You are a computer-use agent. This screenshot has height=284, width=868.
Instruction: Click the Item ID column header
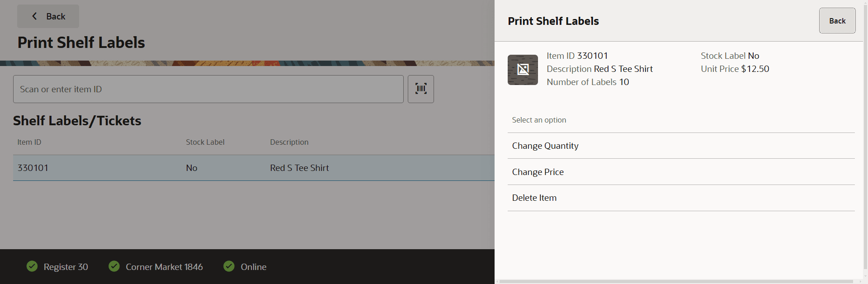[x=29, y=142]
